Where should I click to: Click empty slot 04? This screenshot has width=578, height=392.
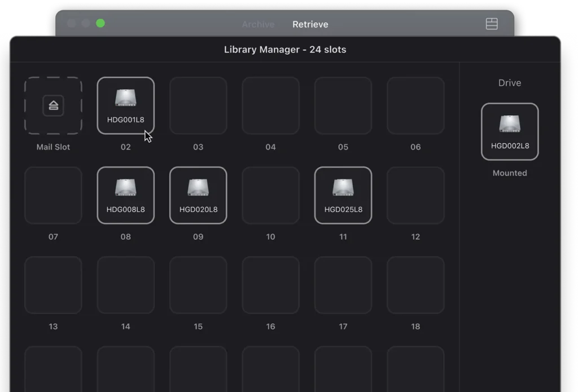[270, 105]
